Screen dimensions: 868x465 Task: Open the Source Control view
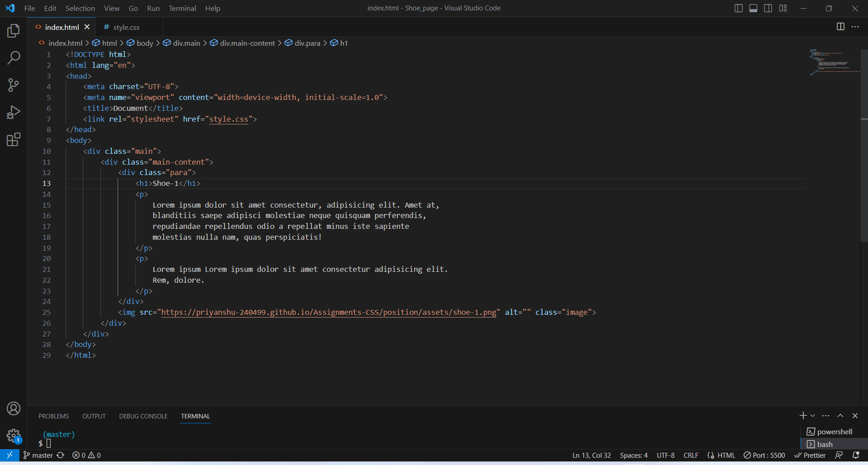click(x=14, y=85)
